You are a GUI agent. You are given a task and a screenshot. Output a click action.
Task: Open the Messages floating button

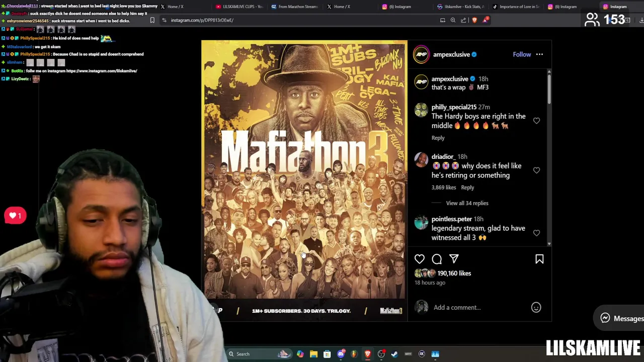pyautogui.click(x=619, y=318)
